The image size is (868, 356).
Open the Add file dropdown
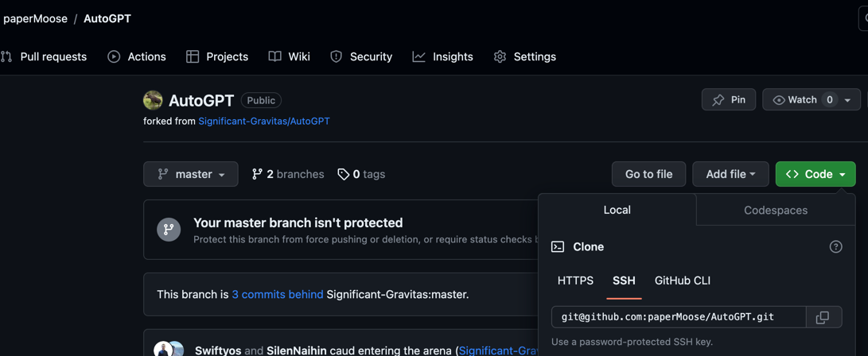tap(730, 174)
